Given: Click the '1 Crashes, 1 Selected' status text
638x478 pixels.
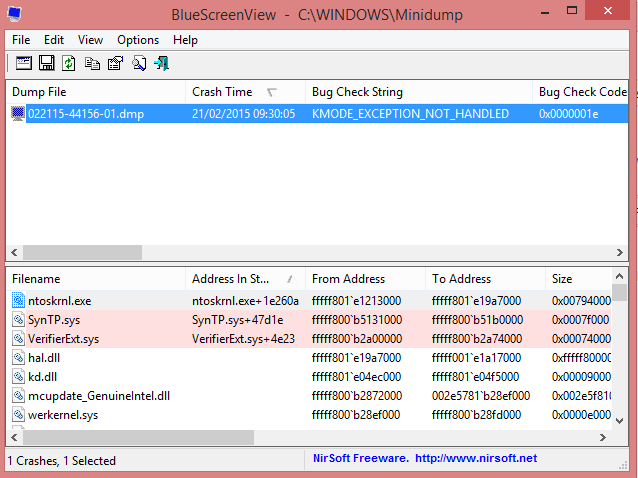Looking at the screenshot, I should (x=62, y=461).
